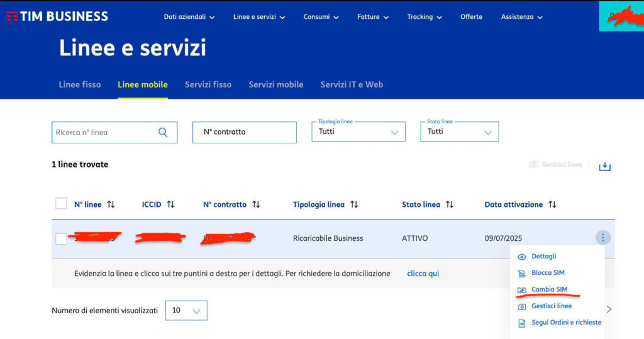Click the Data attivazione column header
The image size is (644, 339).
pos(513,204)
